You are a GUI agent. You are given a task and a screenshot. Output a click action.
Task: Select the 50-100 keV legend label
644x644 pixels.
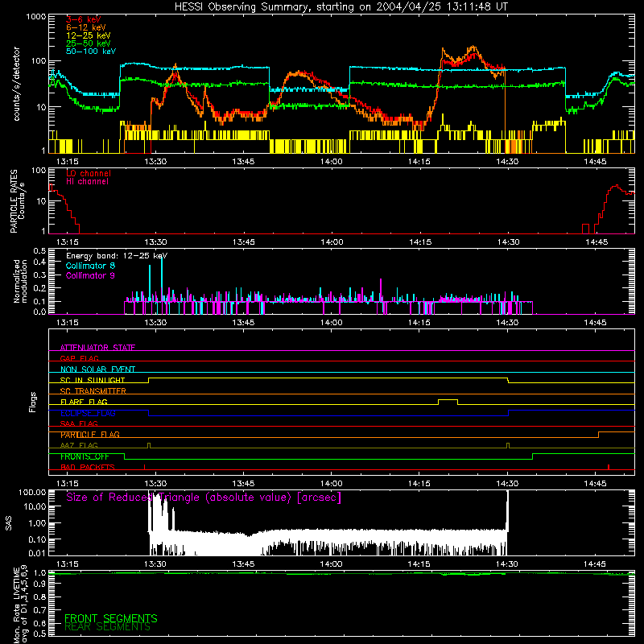[x=90, y=52]
